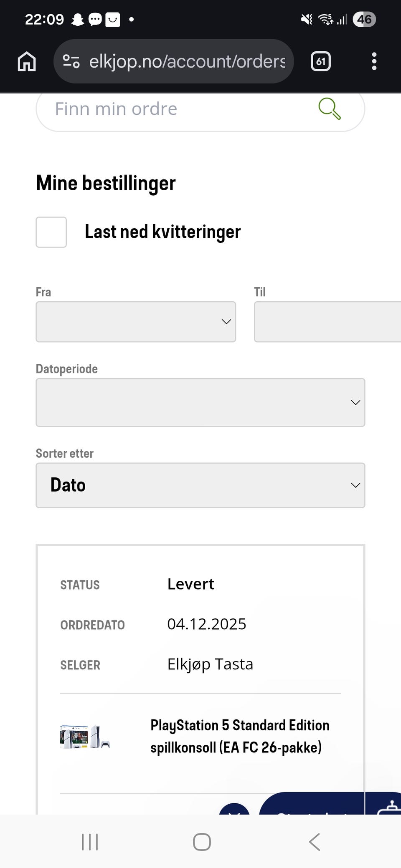Check the Last ned kvitteringer checkbox
Viewport: 401px width, 868px height.
click(51, 232)
